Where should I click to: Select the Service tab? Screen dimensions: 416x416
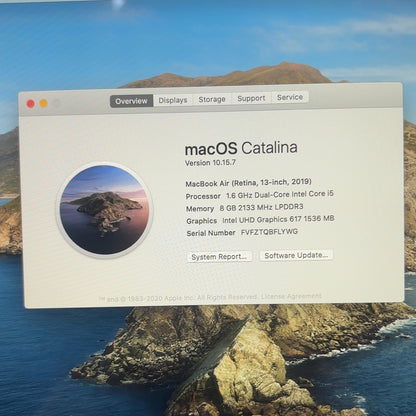click(290, 97)
